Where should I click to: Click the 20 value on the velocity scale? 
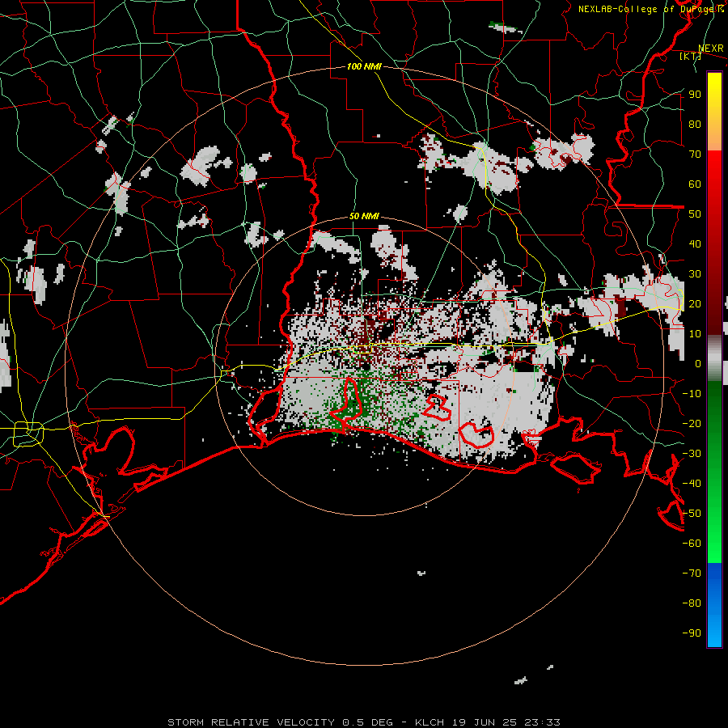click(695, 303)
